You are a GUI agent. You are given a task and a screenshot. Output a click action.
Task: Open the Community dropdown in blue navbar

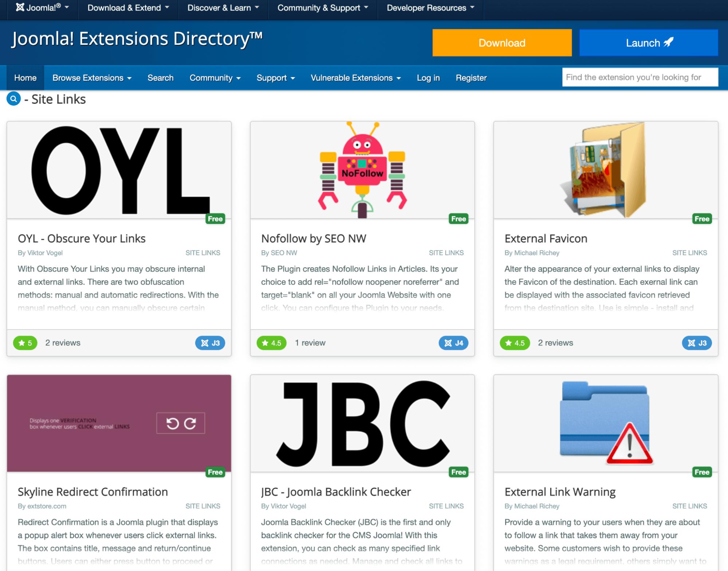coord(215,78)
